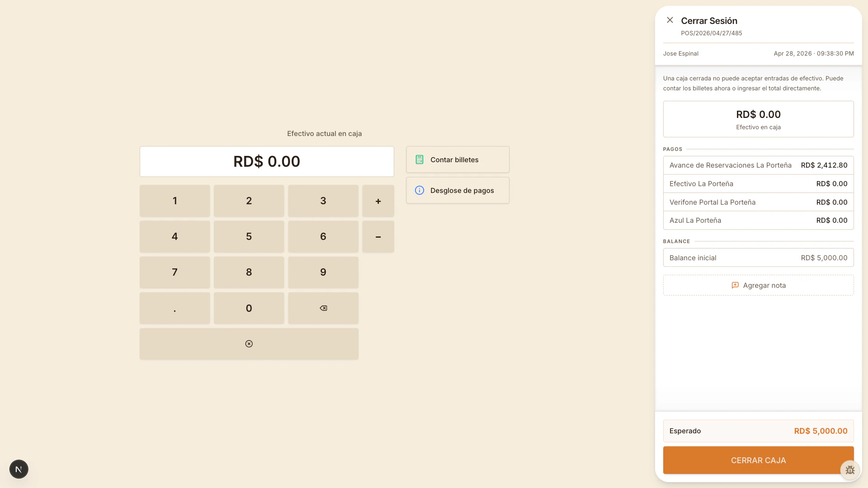The height and width of the screenshot is (488, 868).
Task: Click the cashier name Jose Espinal
Action: [681, 53]
